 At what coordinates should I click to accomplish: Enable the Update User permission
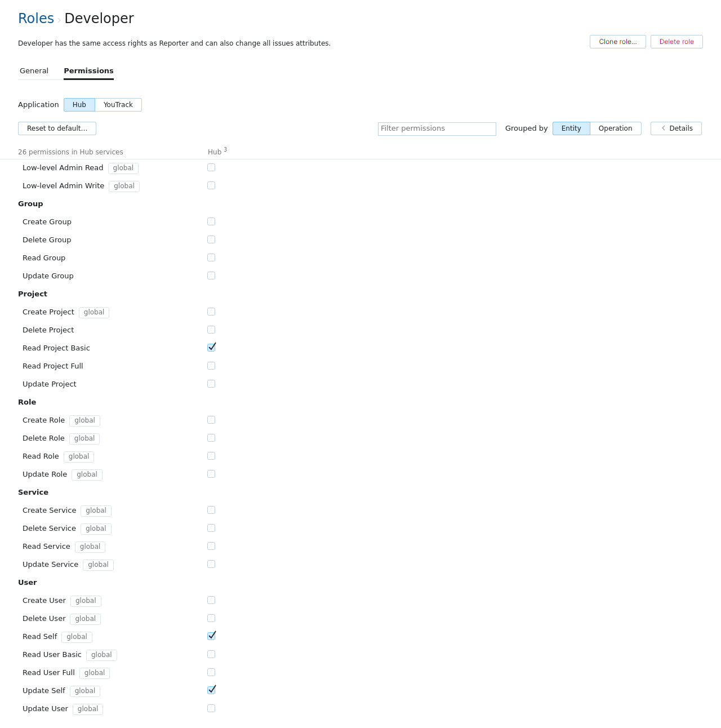(x=211, y=708)
